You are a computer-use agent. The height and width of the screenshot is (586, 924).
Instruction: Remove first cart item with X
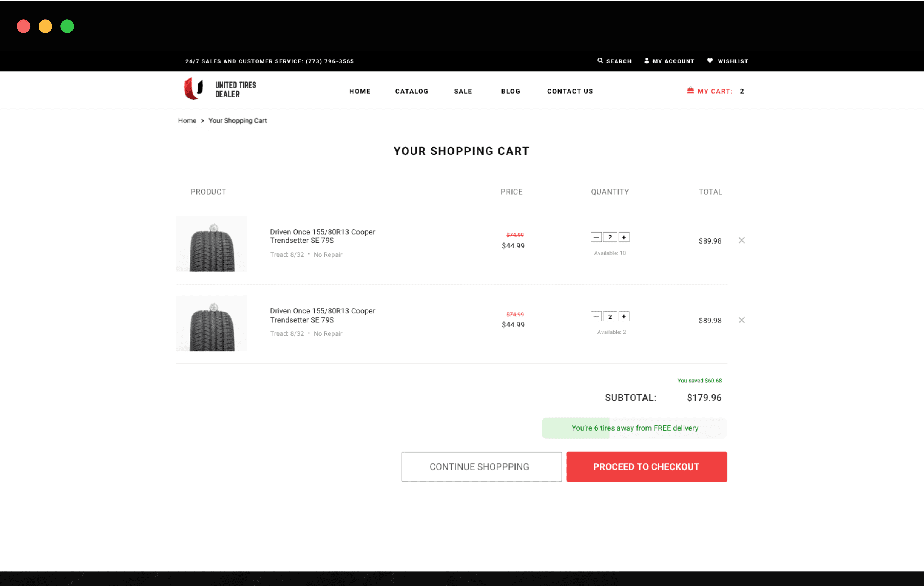click(x=741, y=240)
